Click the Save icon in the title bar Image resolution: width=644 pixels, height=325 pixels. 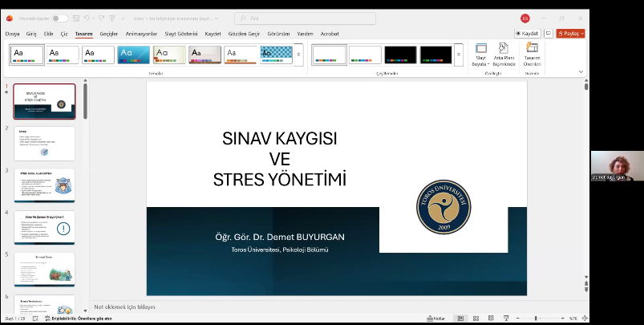pos(76,18)
